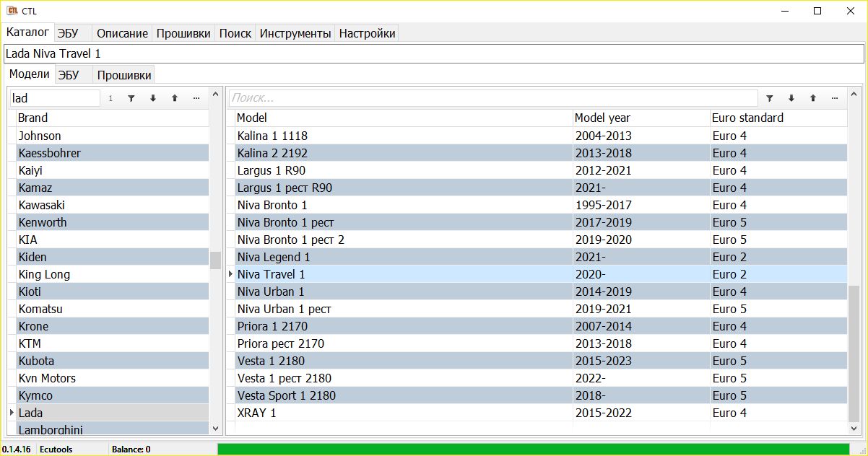This screenshot has width=868, height=456.
Task: Select the Niva Bronto 1 model row
Action: (541, 205)
